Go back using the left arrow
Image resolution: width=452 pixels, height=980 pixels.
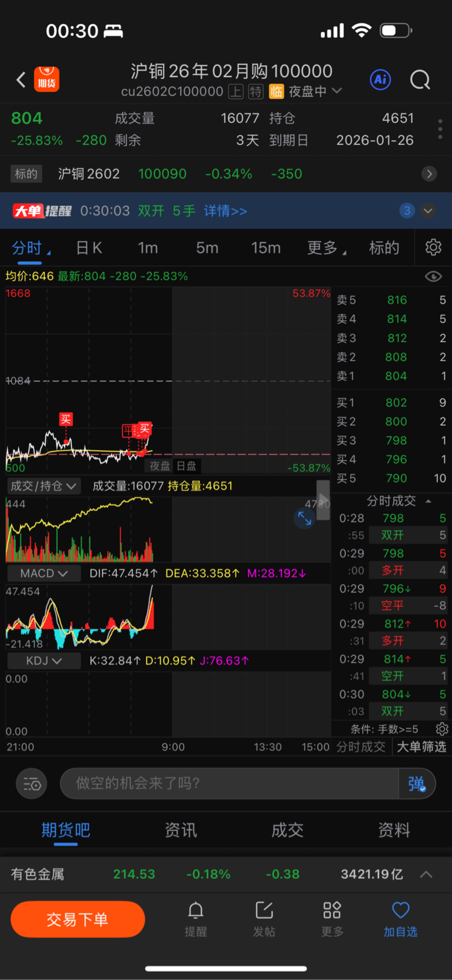tap(21, 80)
